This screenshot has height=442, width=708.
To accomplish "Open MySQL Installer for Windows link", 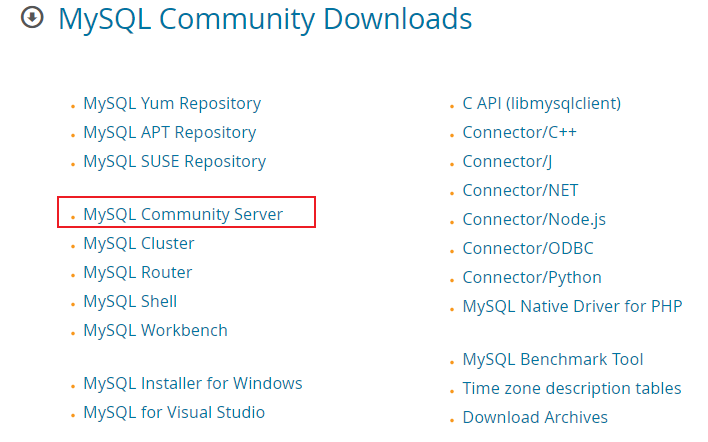I will [193, 383].
